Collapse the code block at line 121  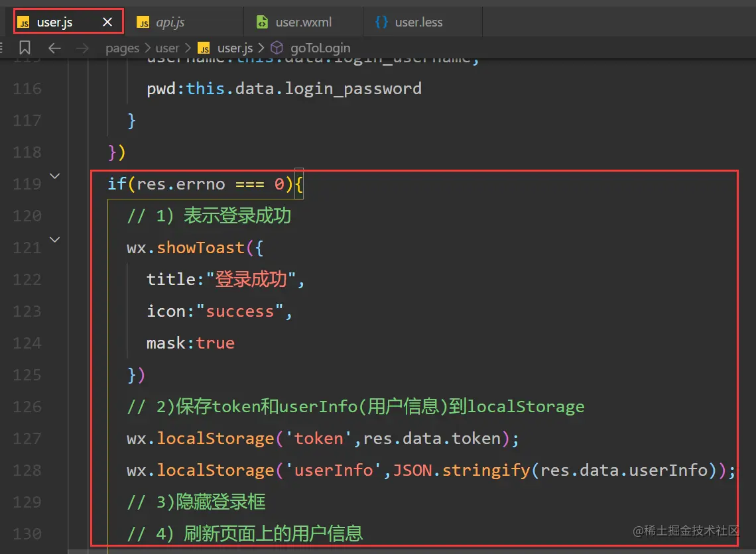[55, 239]
